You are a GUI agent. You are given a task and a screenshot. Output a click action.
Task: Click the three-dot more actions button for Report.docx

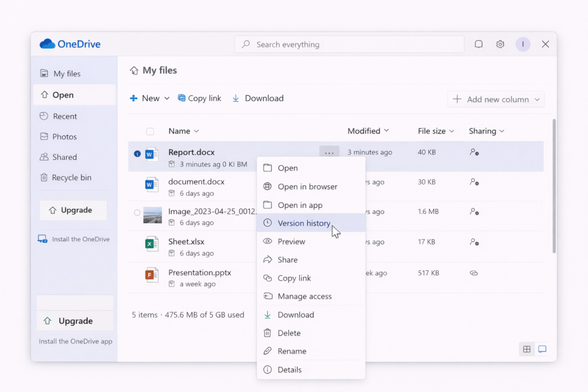pos(329,153)
